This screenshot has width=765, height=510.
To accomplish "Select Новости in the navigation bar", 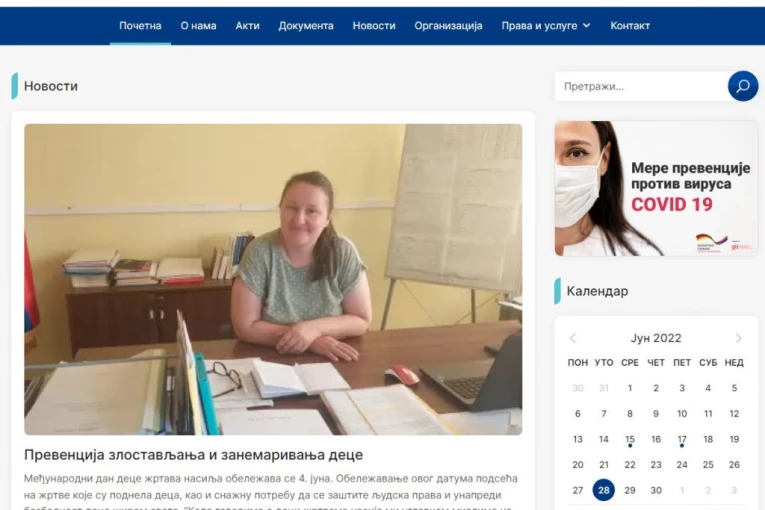I will pyautogui.click(x=374, y=26).
